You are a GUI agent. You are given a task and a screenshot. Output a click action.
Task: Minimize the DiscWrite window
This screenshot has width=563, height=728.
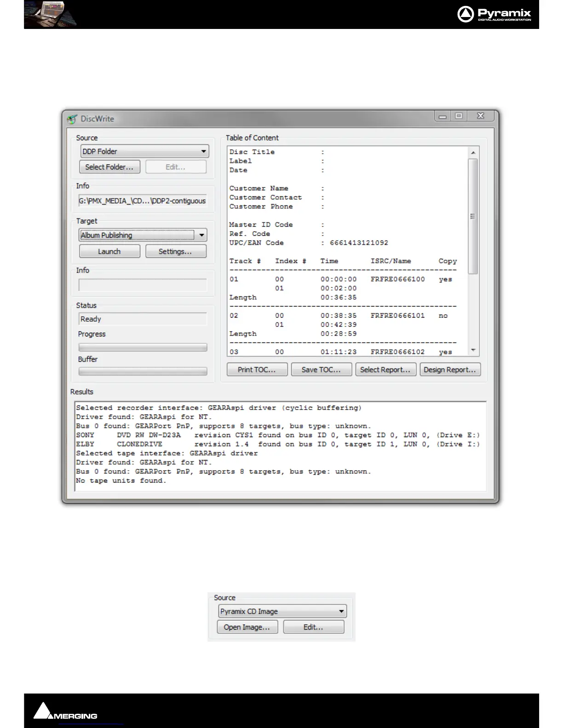pos(442,116)
